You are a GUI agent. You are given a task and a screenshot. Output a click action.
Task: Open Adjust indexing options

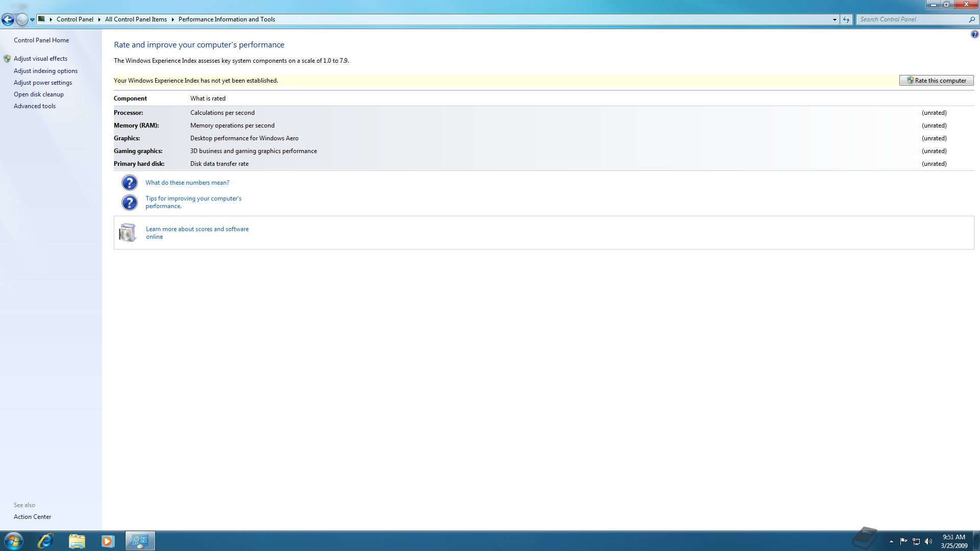[45, 71]
